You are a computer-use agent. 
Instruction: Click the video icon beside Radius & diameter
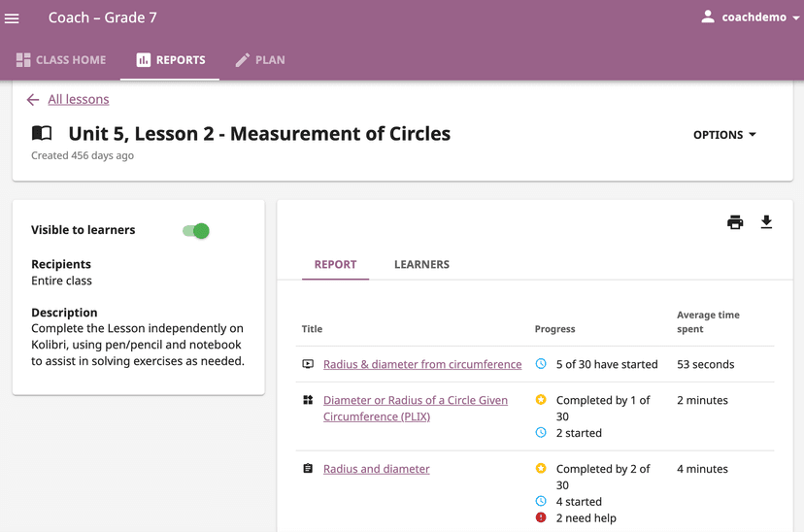(x=308, y=365)
